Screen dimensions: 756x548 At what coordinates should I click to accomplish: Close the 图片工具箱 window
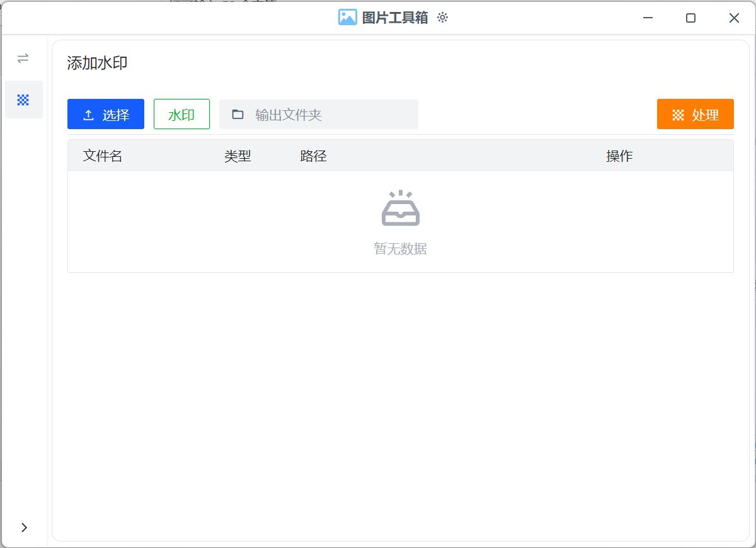pyautogui.click(x=734, y=18)
